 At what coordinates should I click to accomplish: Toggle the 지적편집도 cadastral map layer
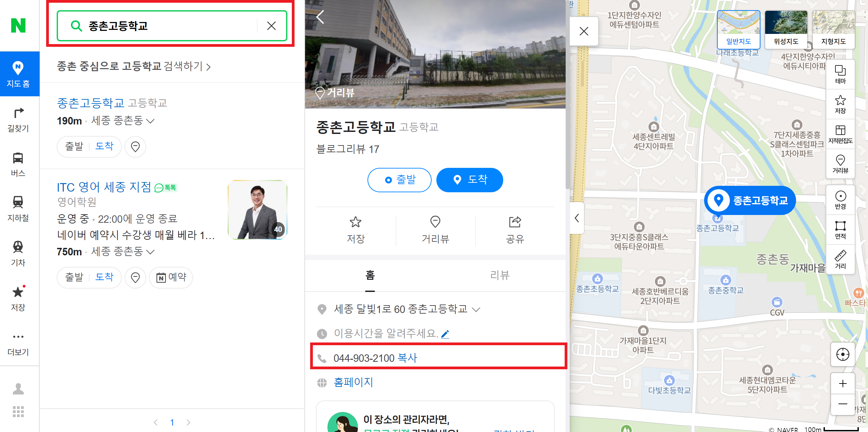[x=840, y=134]
